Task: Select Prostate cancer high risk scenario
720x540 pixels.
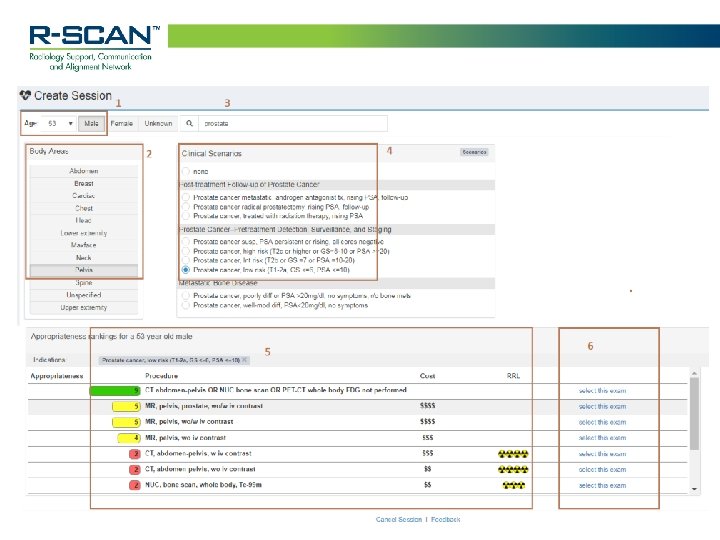Action: (186, 251)
